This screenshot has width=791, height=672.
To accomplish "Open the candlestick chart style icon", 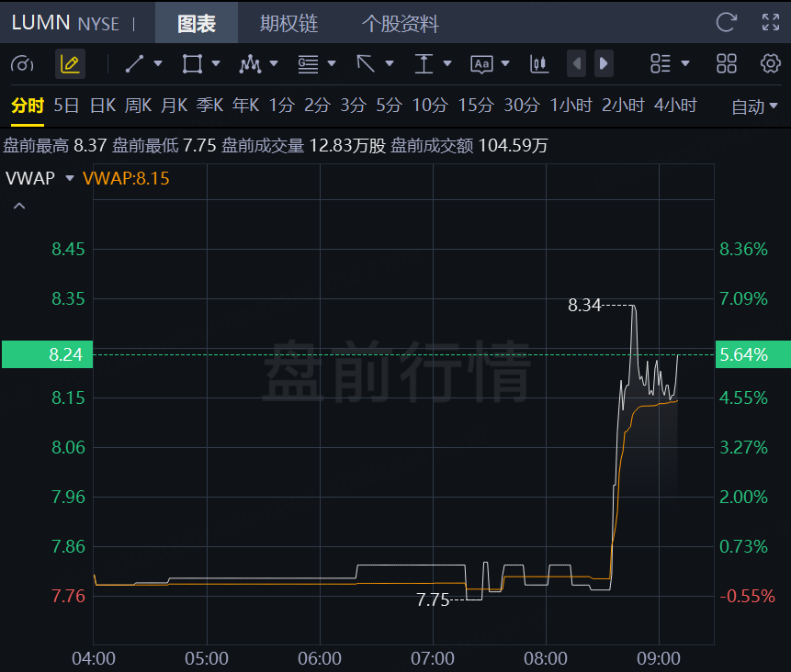I will (538, 64).
